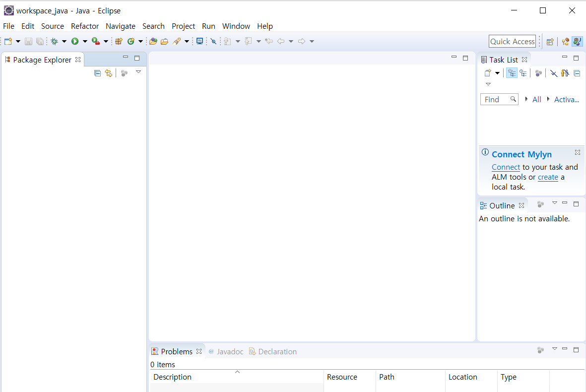Toggle Scheduled presentation in Task List
The height and width of the screenshot is (392, 586).
tap(523, 73)
